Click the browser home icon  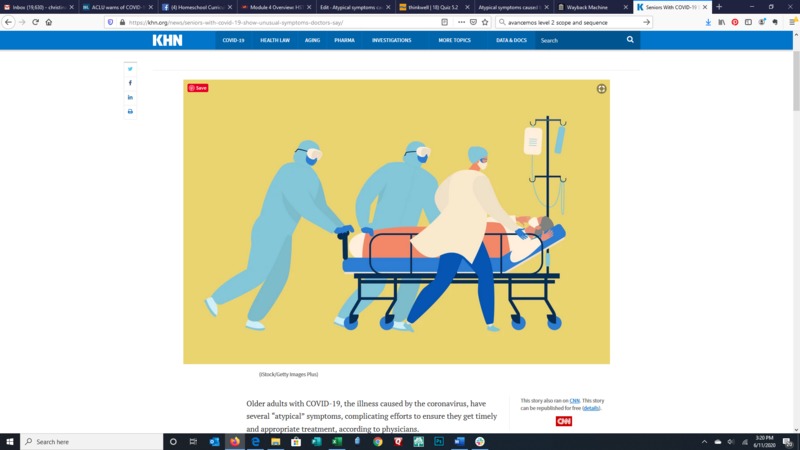point(49,21)
